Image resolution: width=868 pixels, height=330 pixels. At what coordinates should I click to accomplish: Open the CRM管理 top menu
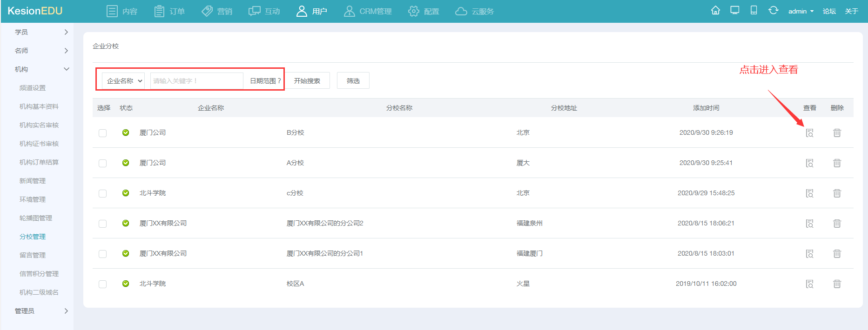[x=368, y=11]
